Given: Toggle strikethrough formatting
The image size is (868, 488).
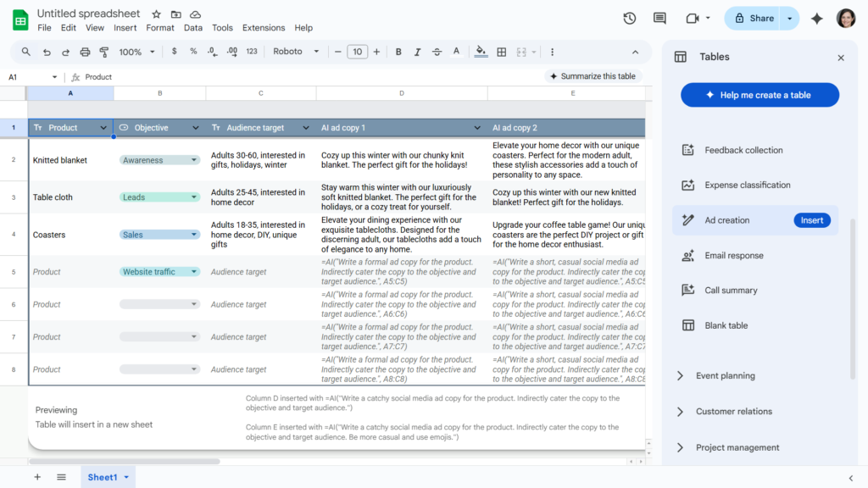Looking at the screenshot, I should (x=437, y=52).
